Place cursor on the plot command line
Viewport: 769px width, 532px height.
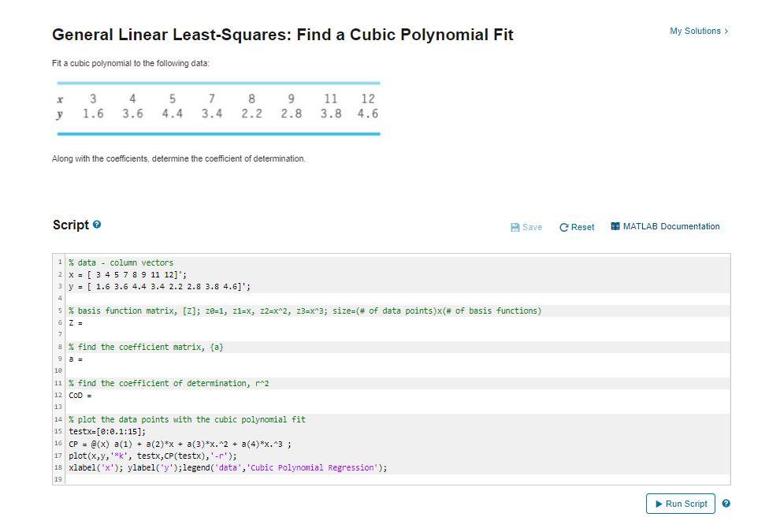coord(158,456)
